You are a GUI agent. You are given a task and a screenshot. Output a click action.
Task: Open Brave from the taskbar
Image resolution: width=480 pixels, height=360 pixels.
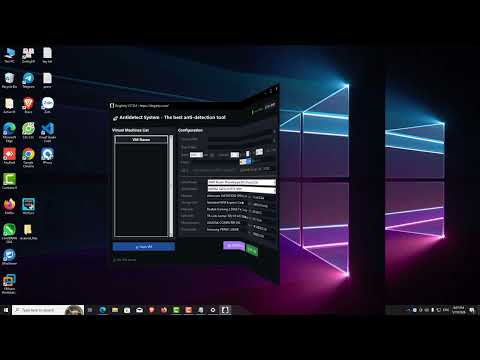coord(152,310)
